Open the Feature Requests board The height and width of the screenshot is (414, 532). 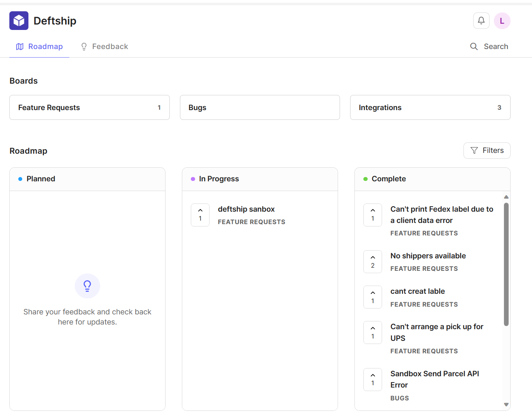point(90,107)
